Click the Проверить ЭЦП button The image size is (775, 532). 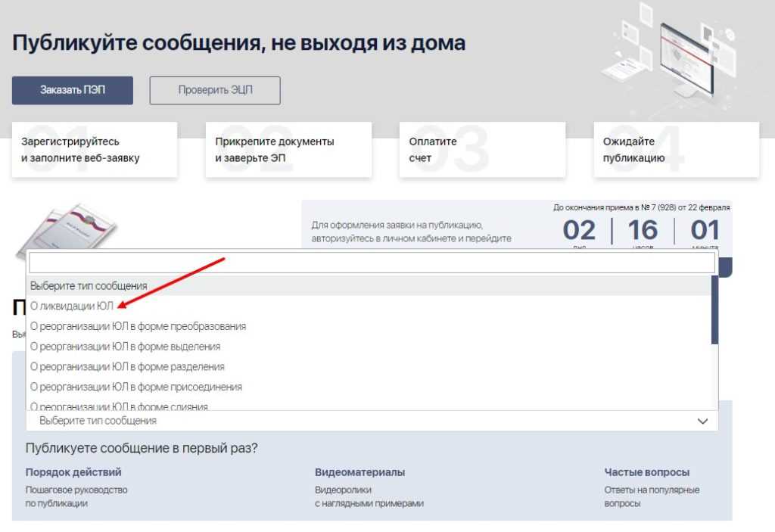click(215, 90)
